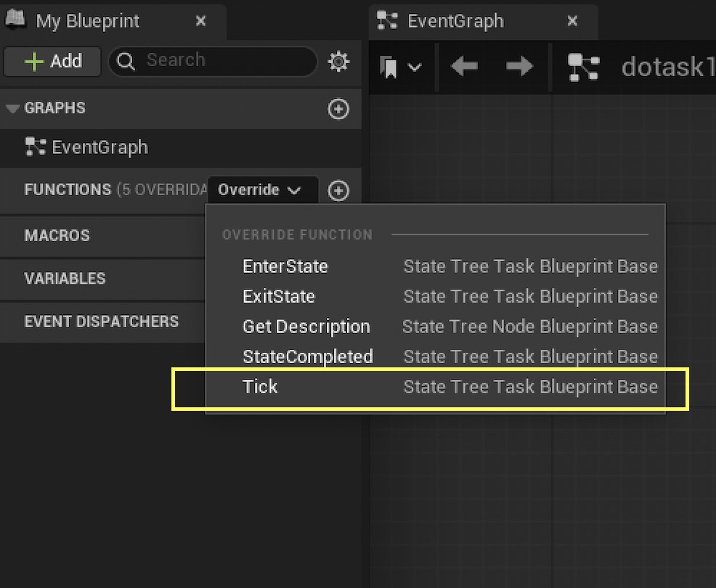
Task: Navigate forward with the right arrow
Action: coord(519,67)
